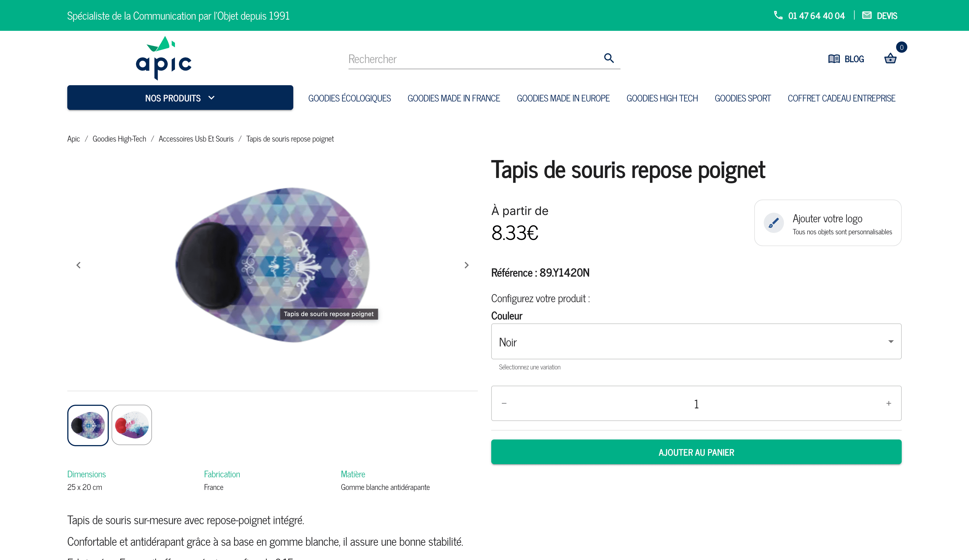
Task: Open the Accessoires Usb Et Souris breadcrumb
Action: click(x=196, y=139)
